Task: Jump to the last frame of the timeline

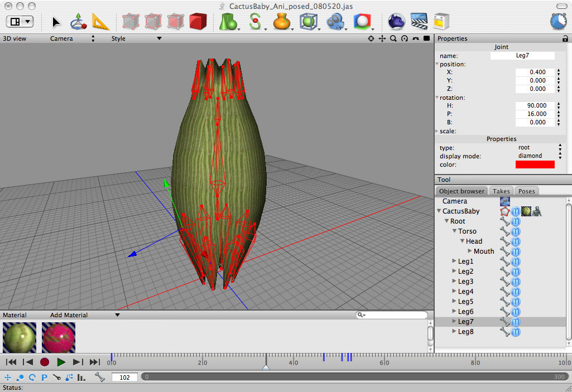Action: pyautogui.click(x=94, y=361)
